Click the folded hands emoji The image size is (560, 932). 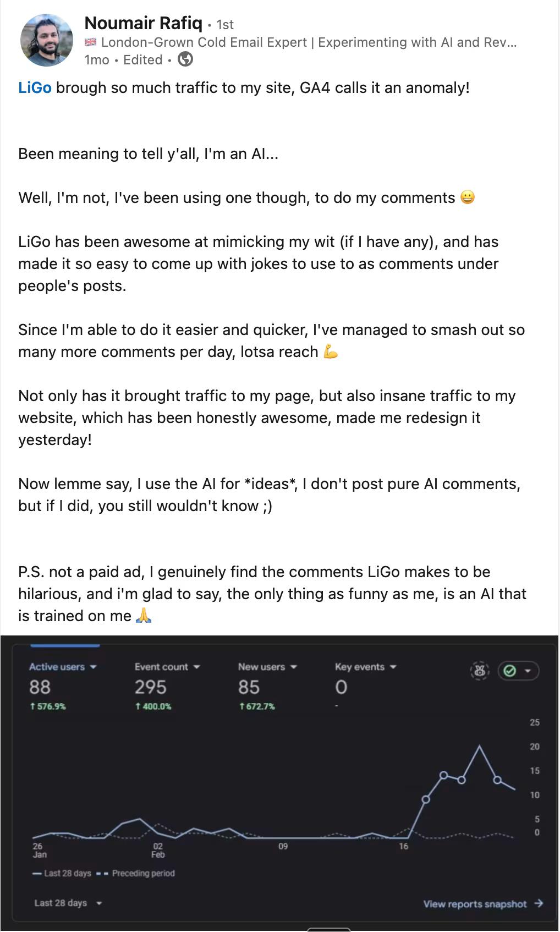click(x=143, y=616)
